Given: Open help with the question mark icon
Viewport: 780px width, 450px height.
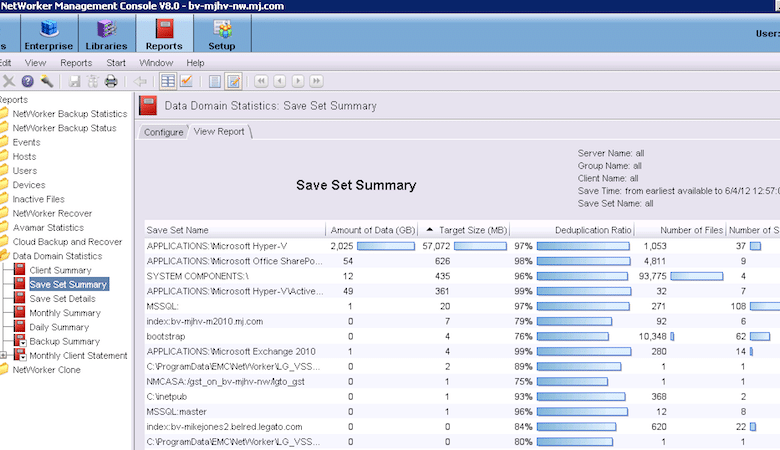Looking at the screenshot, I should click(28, 81).
